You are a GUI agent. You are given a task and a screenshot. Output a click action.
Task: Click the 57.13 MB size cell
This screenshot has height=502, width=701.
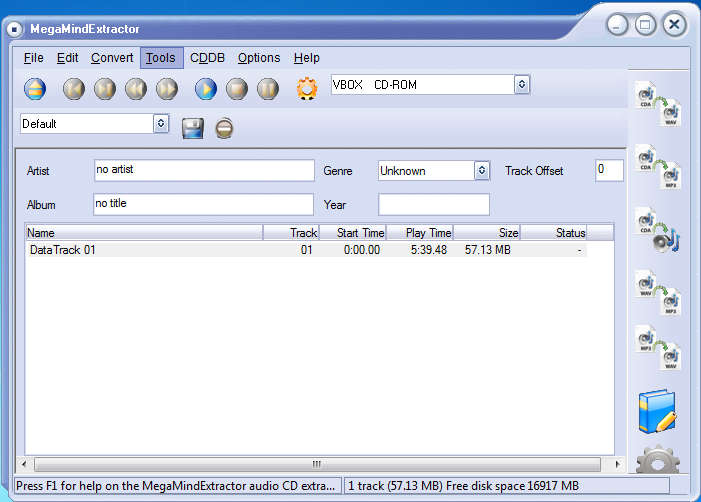coord(488,250)
